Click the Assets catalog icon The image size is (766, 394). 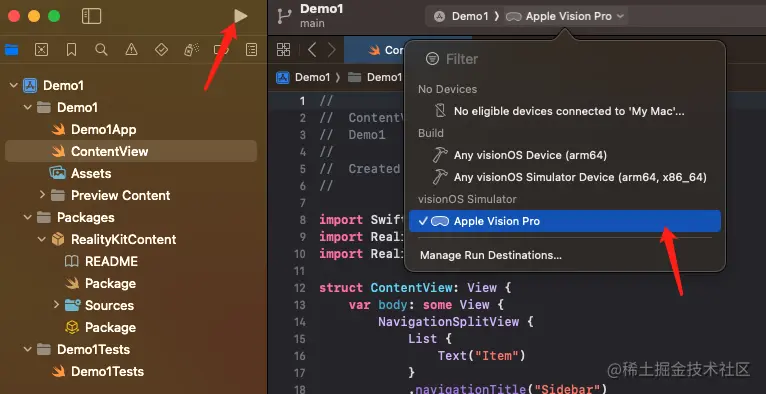click(58, 173)
